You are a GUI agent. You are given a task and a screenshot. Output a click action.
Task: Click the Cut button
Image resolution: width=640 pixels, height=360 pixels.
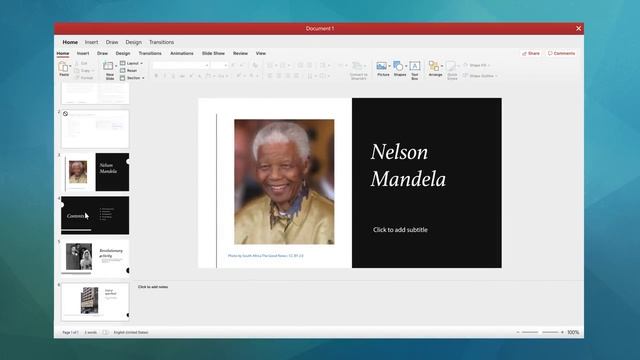pos(81,64)
